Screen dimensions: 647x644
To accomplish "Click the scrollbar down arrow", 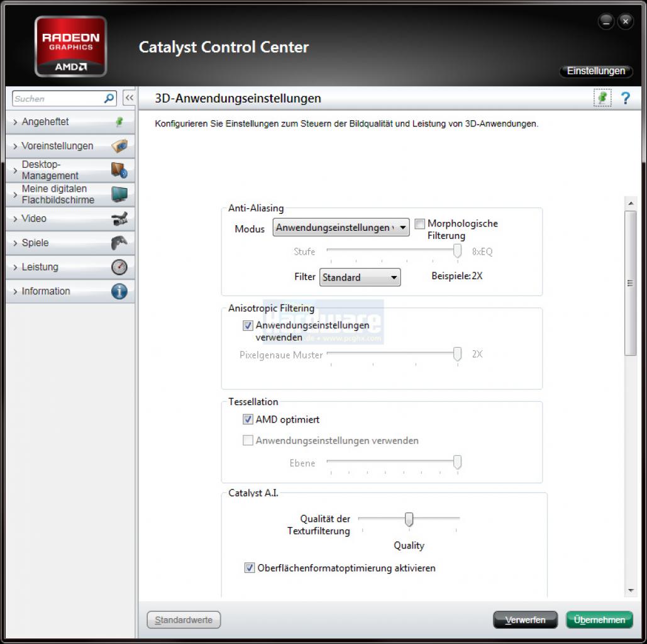I will pos(631,591).
